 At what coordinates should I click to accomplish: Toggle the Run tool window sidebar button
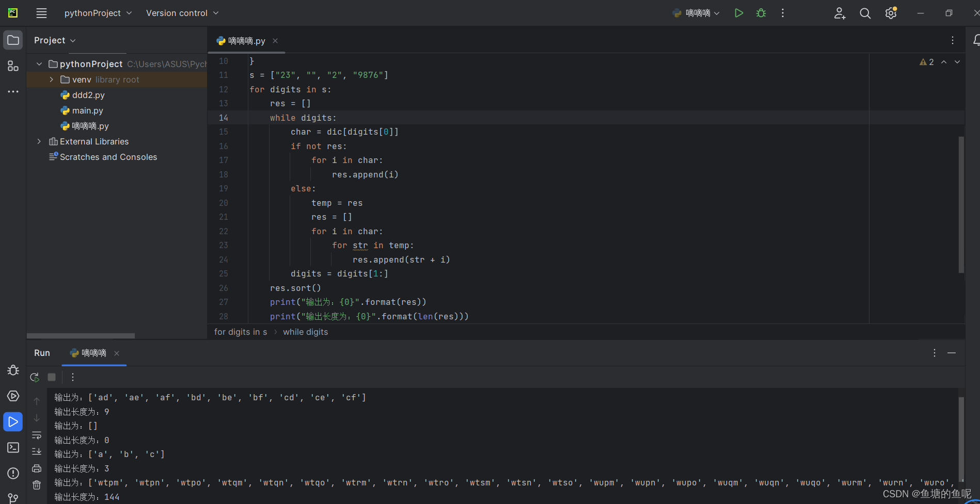(x=13, y=422)
